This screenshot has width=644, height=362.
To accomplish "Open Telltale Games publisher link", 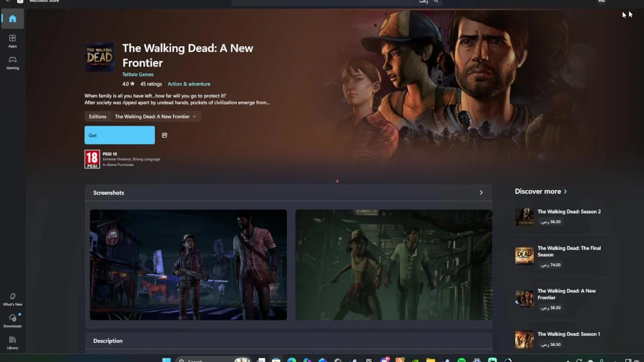I will pyautogui.click(x=138, y=74).
